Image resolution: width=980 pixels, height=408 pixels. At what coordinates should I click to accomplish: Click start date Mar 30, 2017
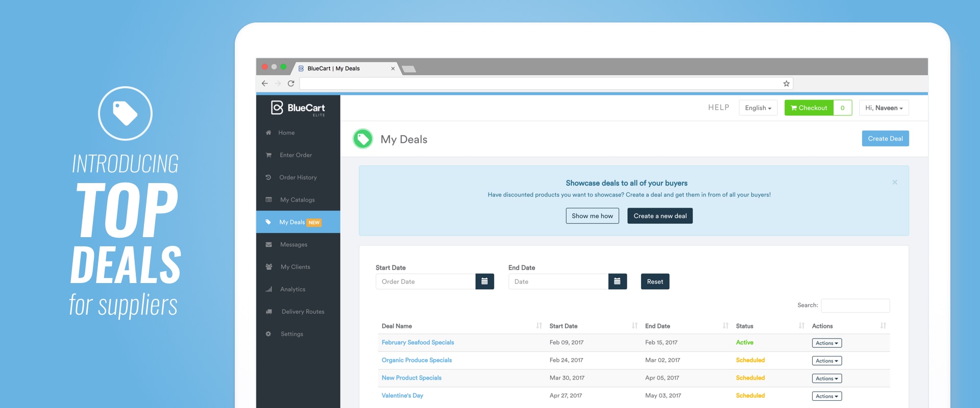567,378
